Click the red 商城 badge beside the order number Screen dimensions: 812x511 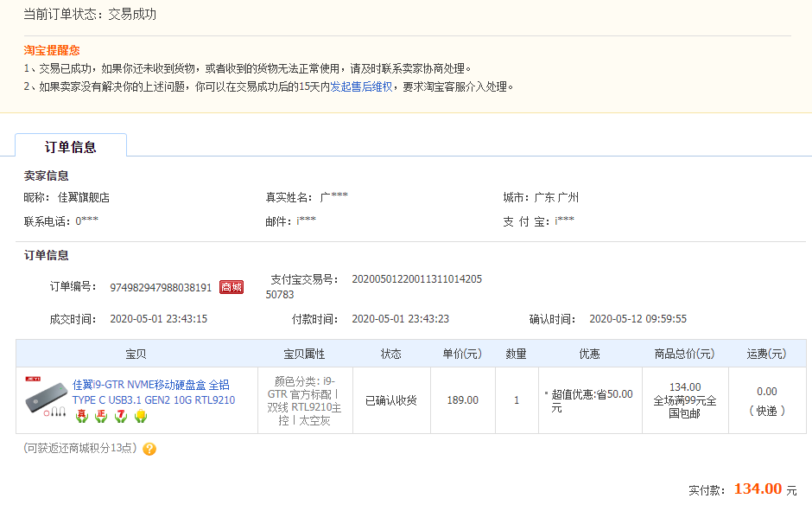tap(231, 287)
